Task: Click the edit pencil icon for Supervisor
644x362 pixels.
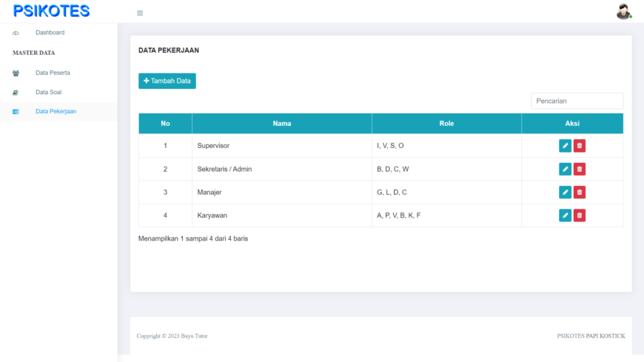Action: coord(565,145)
